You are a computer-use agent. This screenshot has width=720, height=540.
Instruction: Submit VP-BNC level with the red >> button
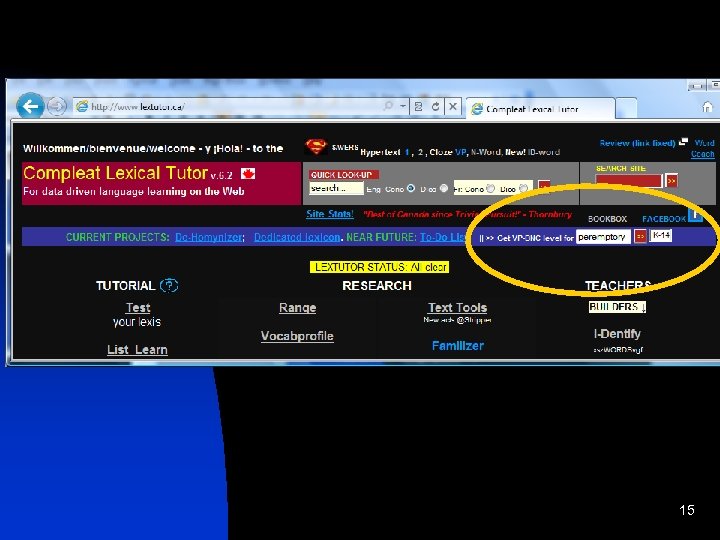pos(640,236)
